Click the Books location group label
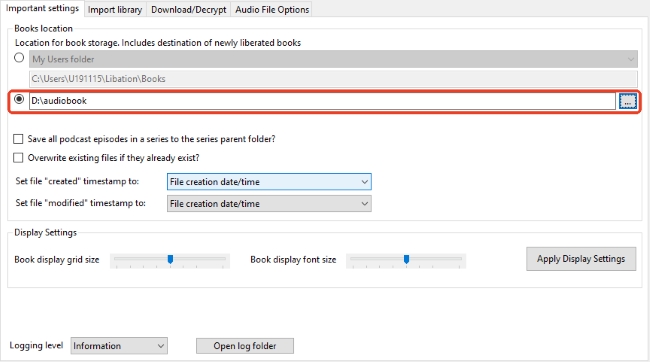 pyautogui.click(x=44, y=29)
